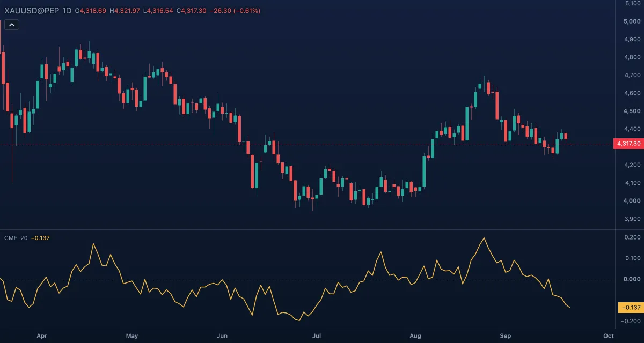Screen dimensions: 644x343
Task: Click the 4,100 price axis label
Action: pyautogui.click(x=633, y=183)
